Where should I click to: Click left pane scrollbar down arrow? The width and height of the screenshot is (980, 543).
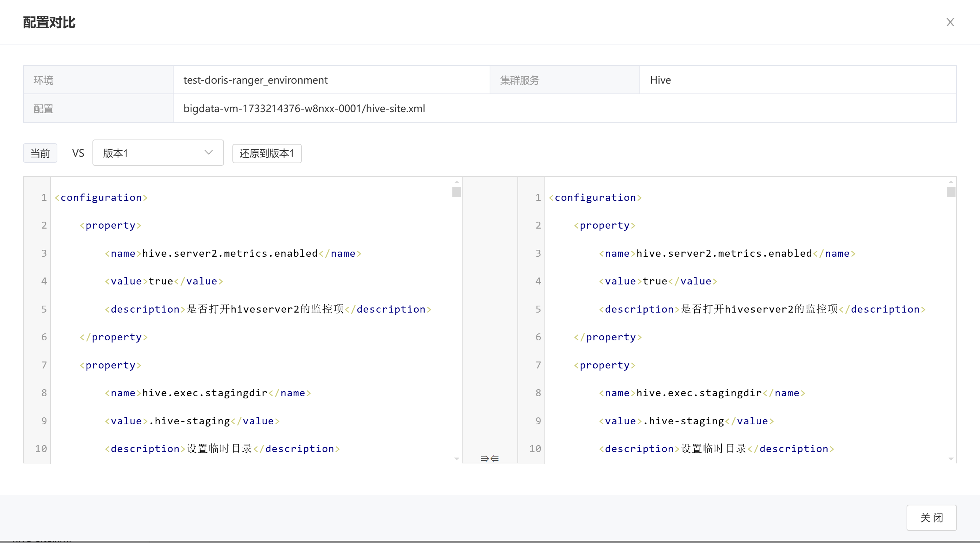[x=456, y=459]
